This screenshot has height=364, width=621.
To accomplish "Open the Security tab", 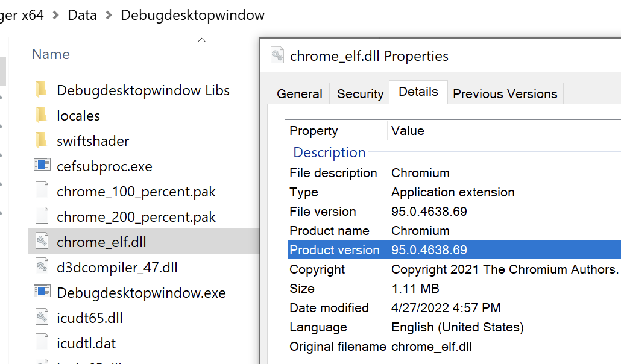I will tap(360, 94).
